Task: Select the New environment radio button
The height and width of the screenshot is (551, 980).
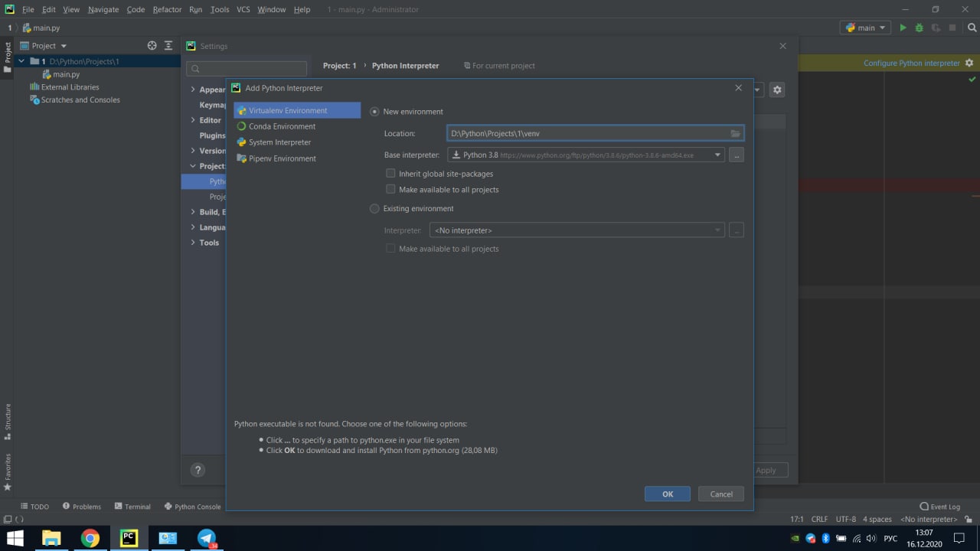Action: [x=374, y=112]
